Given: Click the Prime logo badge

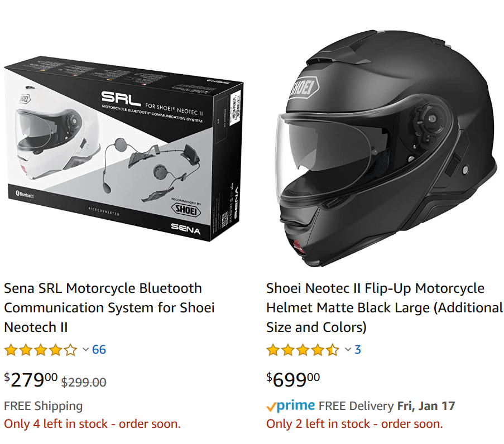Looking at the screenshot, I should click(291, 406).
